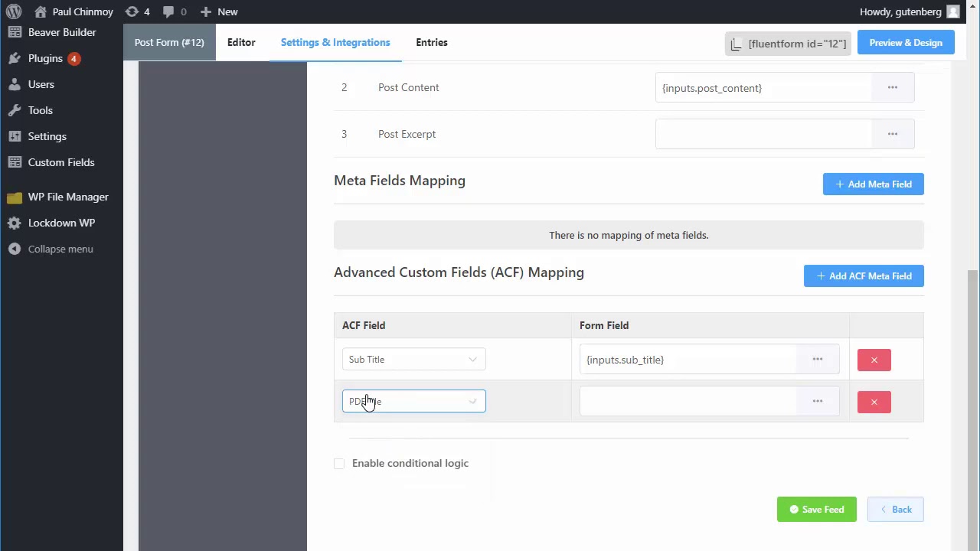
Task: Click the Post Excerpt row label
Action: click(407, 134)
